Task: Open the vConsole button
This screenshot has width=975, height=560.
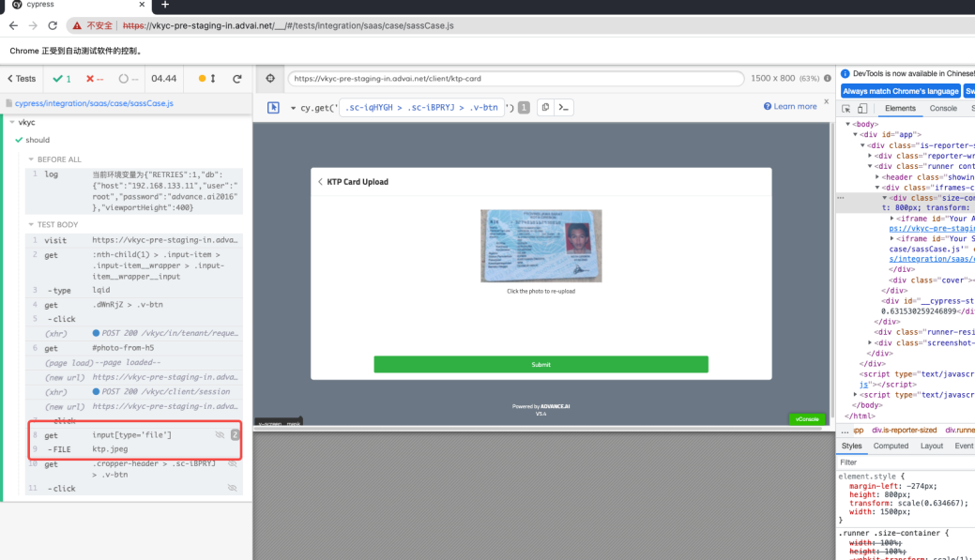Action: [x=807, y=419]
